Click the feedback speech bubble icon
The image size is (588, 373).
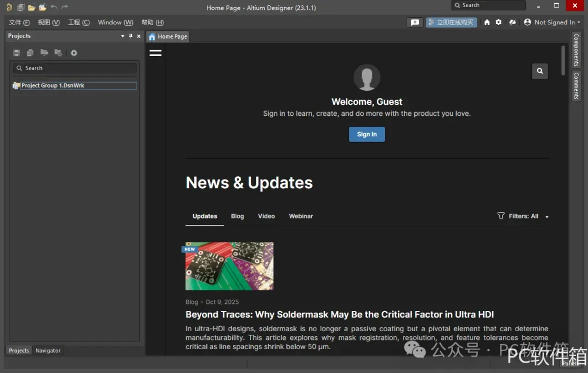coord(415,22)
